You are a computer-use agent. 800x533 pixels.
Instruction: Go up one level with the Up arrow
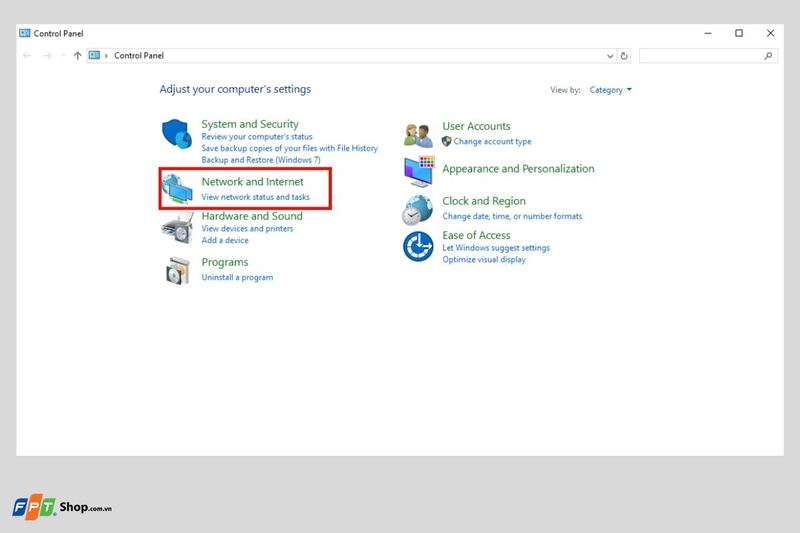pos(78,56)
